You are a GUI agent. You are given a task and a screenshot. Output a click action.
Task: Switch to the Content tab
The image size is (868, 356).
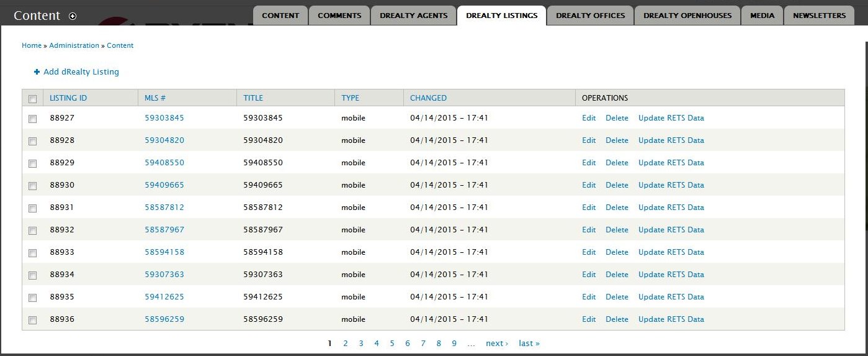click(280, 16)
